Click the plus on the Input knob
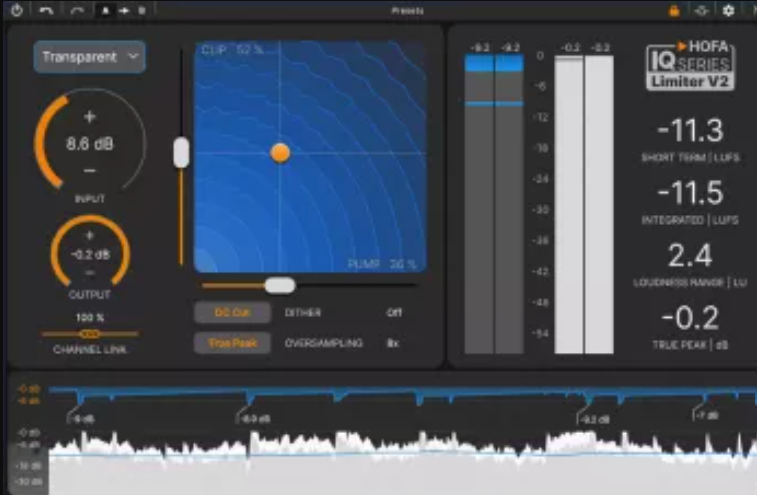The image size is (757, 495). click(x=90, y=117)
